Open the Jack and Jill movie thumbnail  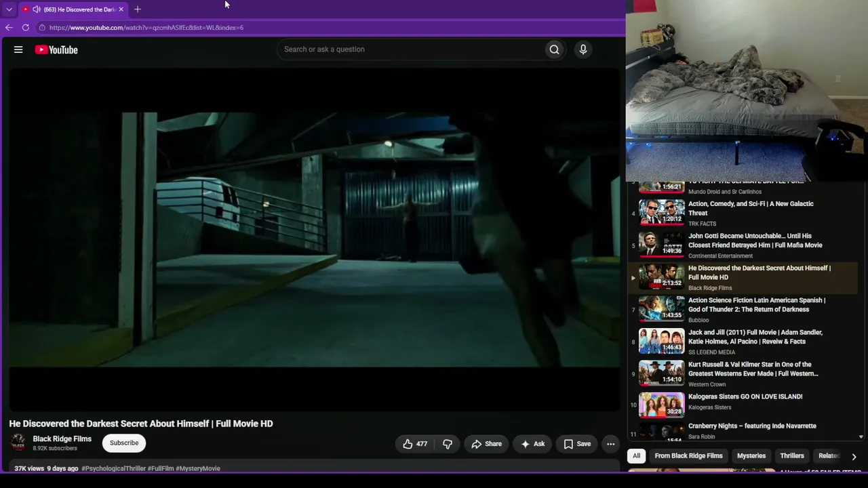(661, 340)
